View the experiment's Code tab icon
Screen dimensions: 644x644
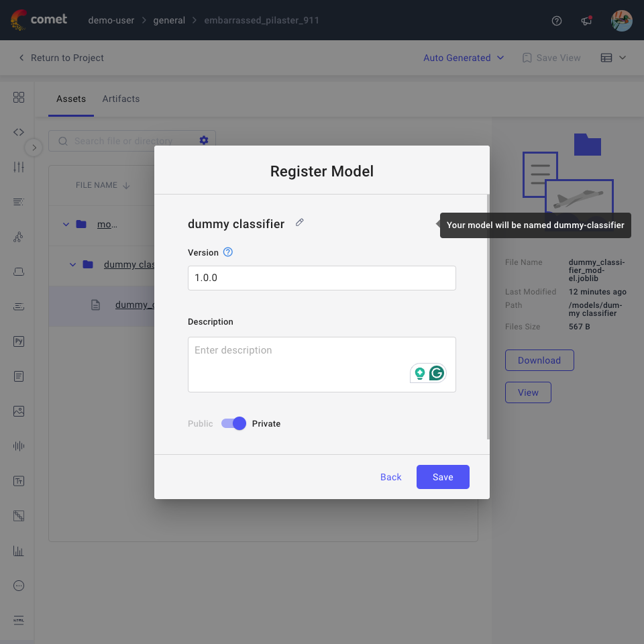tap(18, 131)
